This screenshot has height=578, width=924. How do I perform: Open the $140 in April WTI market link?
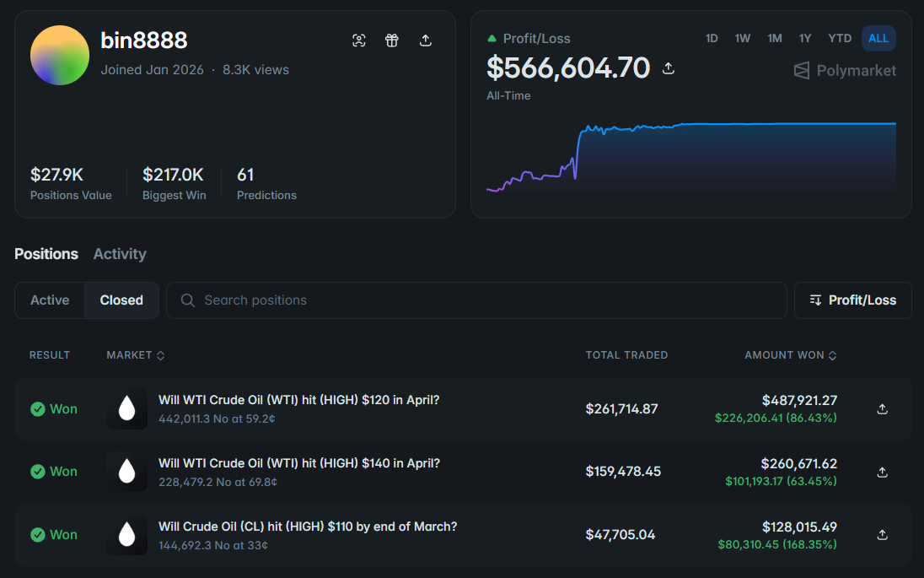coord(299,463)
